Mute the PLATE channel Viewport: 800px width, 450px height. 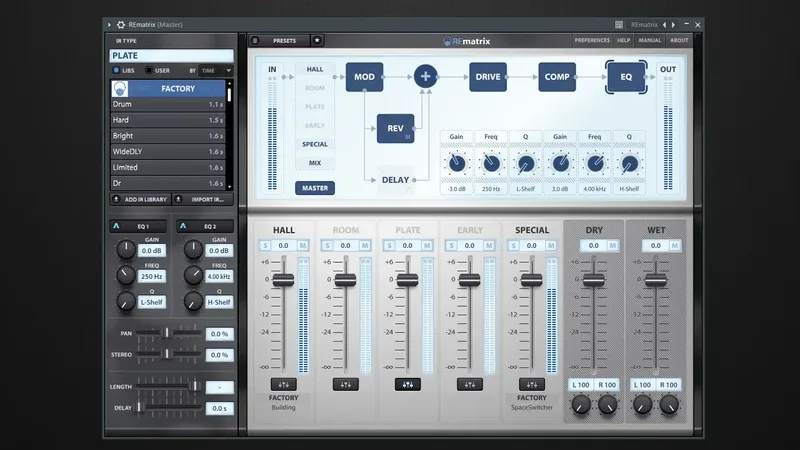coord(427,246)
